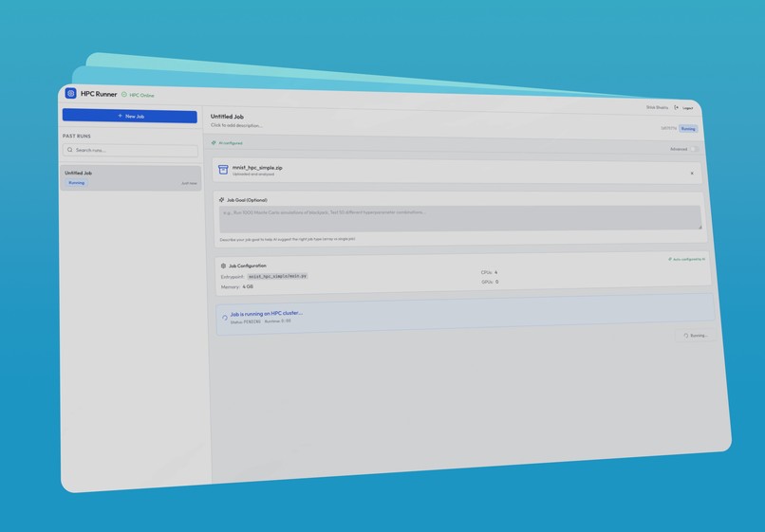
Task: Click the spinner icon beside Job is running
Action: [225, 318]
